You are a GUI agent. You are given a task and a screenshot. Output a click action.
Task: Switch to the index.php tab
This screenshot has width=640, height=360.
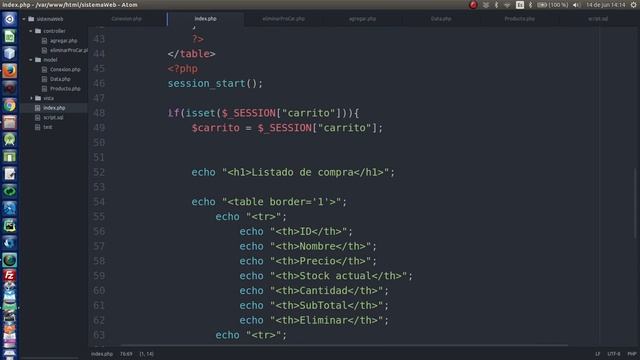205,19
